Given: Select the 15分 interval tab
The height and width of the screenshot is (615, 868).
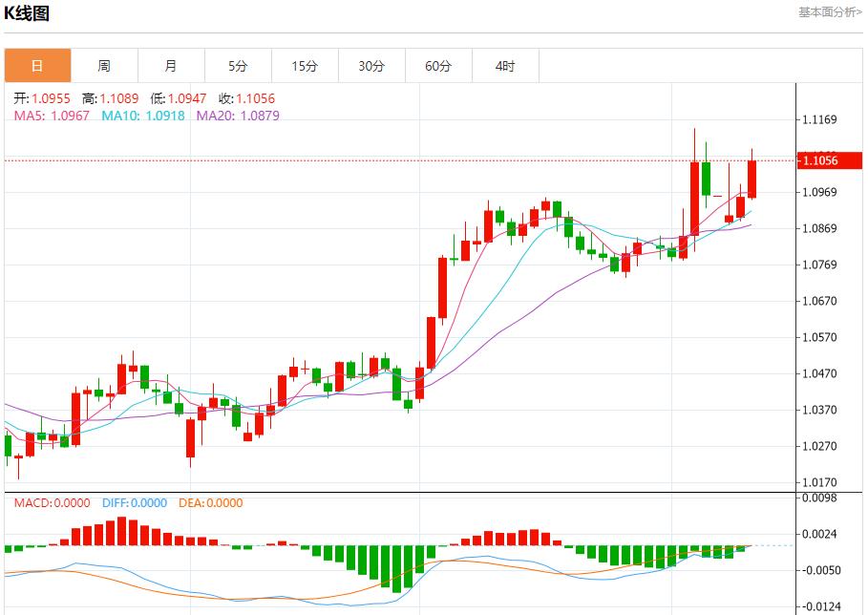Looking at the screenshot, I should (305, 66).
